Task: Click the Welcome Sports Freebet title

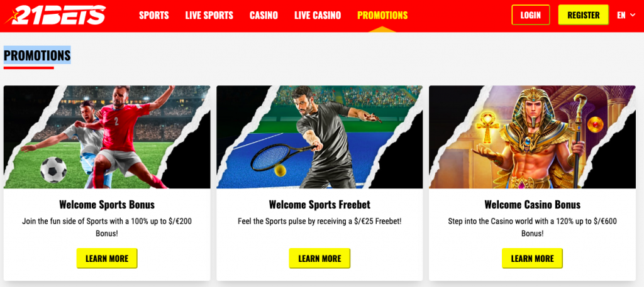Action: (x=319, y=205)
